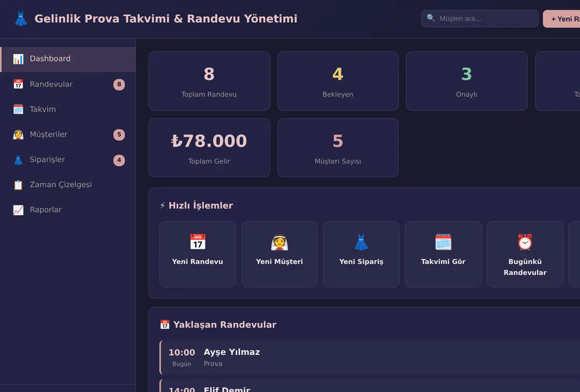Click the Bekleyen stat card showing 4

click(x=338, y=81)
